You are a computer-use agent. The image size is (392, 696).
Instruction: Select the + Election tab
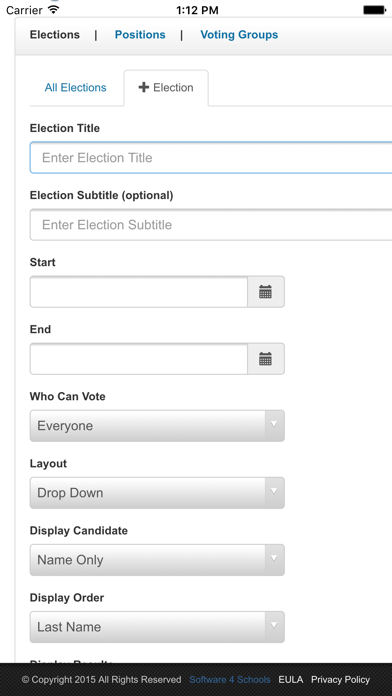pos(166,87)
